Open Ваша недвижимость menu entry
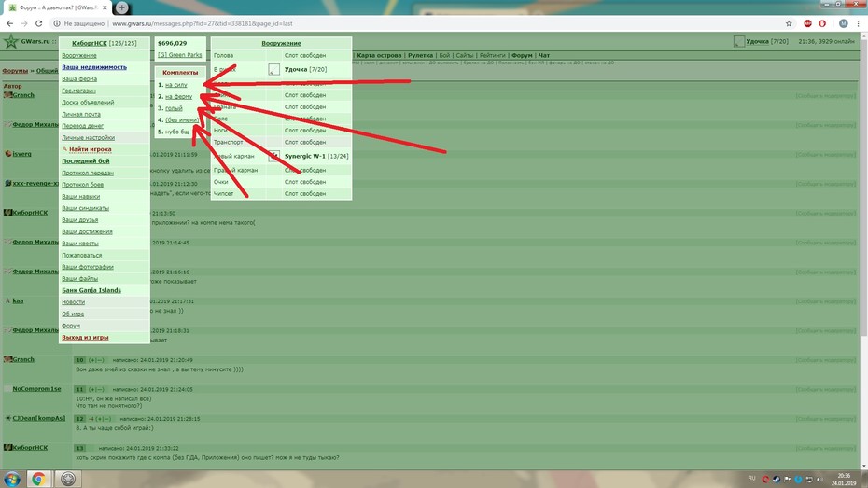 [94, 67]
